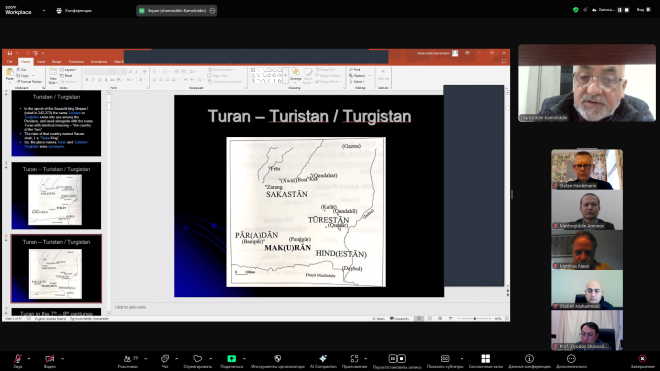Open Breakout Rooms grid icon
Image resolution: width=660 pixels, height=371 pixels.
[x=485, y=359]
